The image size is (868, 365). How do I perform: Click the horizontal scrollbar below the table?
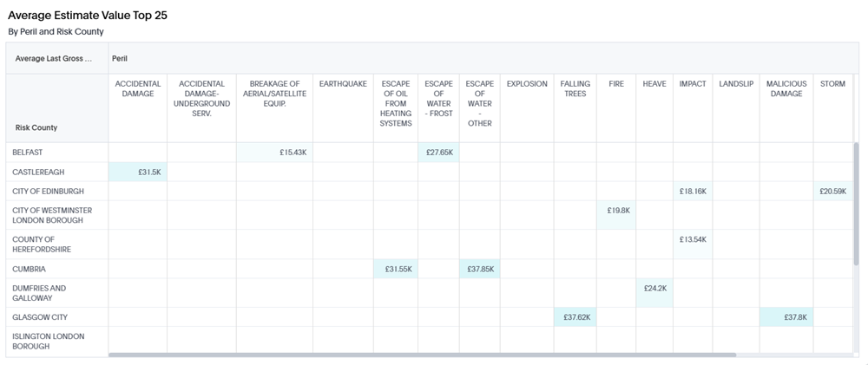(421, 355)
